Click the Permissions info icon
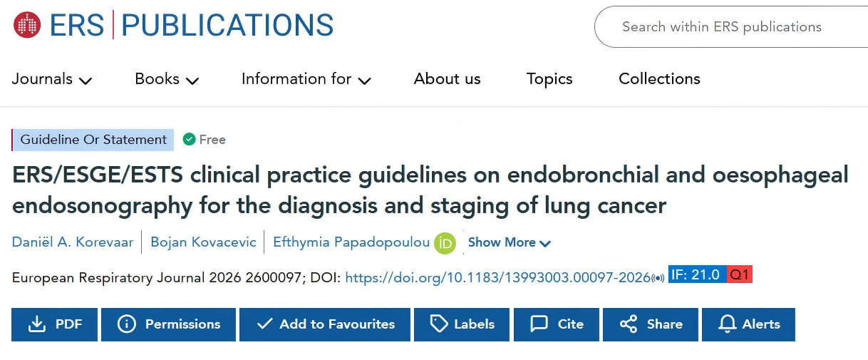This screenshot has height=360, width=868. 127,324
